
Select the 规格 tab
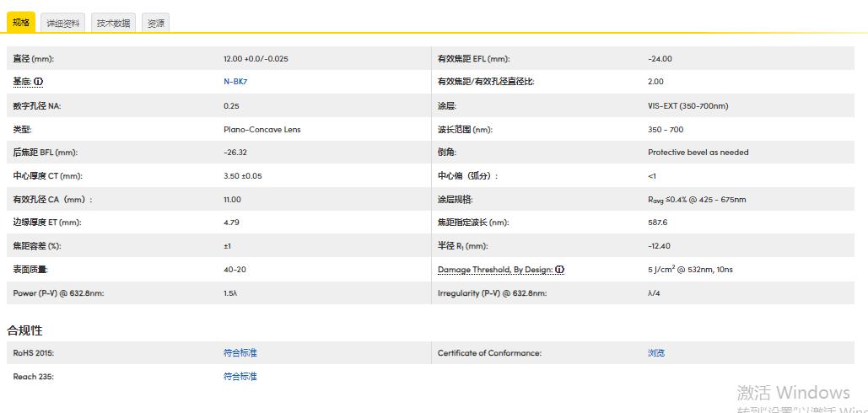[x=21, y=23]
